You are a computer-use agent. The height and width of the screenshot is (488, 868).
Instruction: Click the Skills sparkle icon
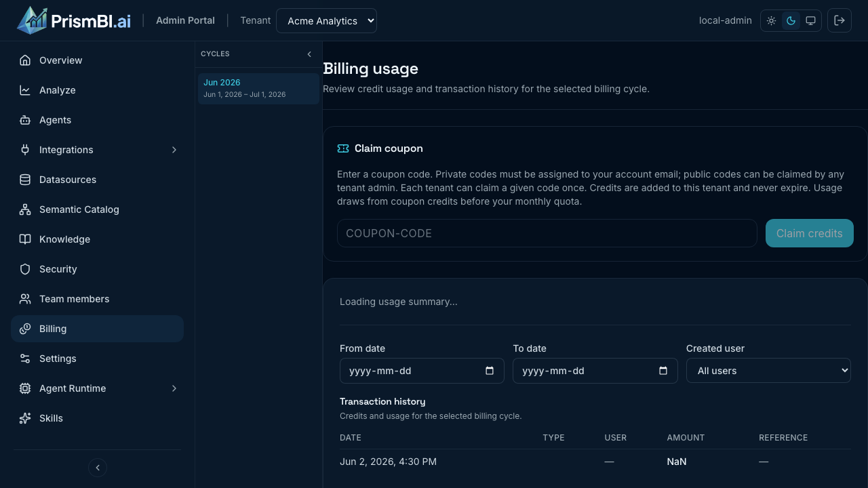pyautogui.click(x=25, y=418)
